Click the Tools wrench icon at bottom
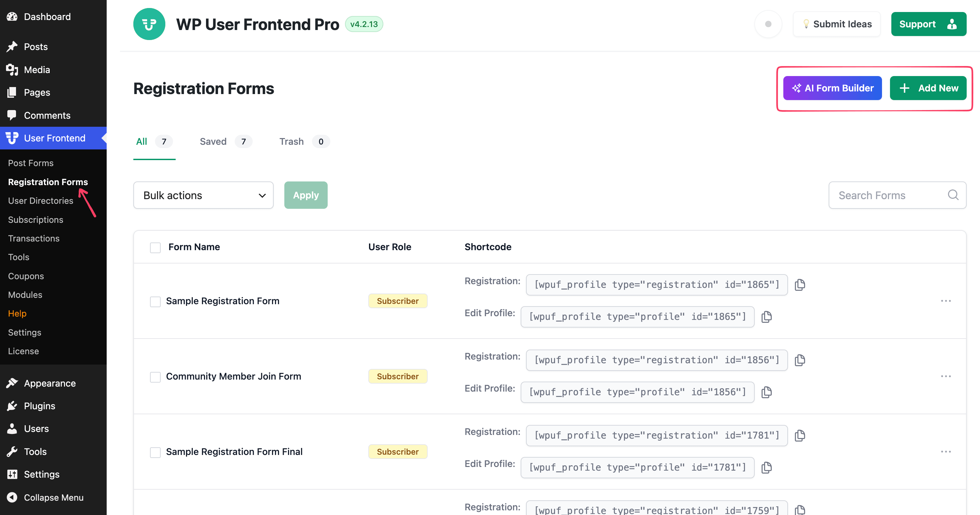Viewport: 980px width, 515px height. (12, 452)
